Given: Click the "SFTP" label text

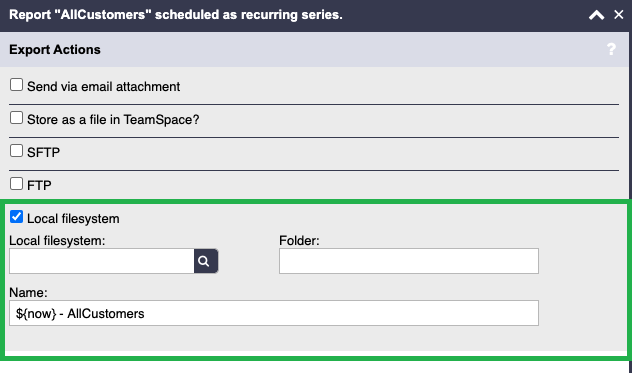Looking at the screenshot, I should coord(44,152).
